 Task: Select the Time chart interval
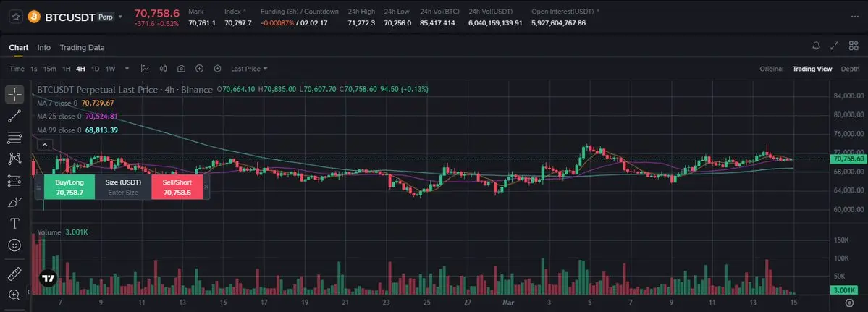(x=17, y=69)
